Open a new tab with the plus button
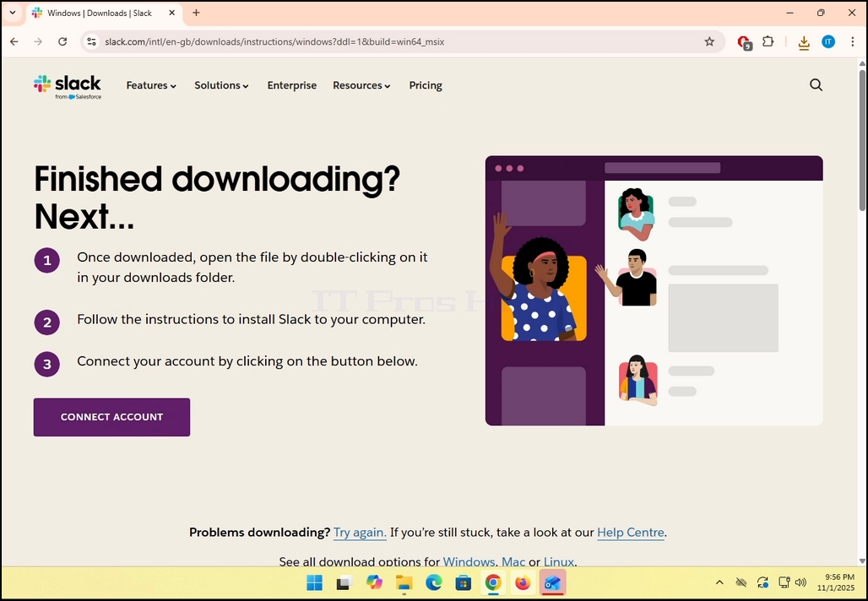 pyautogui.click(x=196, y=13)
